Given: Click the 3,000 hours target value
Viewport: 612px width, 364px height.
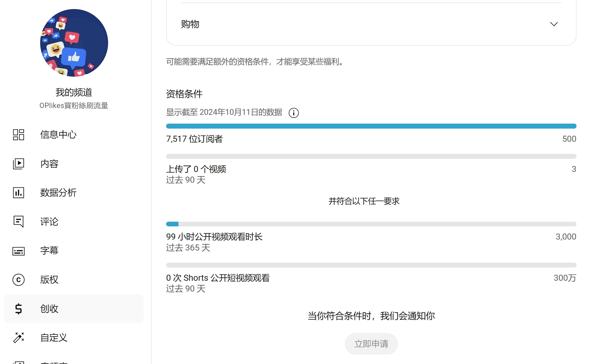Looking at the screenshot, I should point(566,237).
